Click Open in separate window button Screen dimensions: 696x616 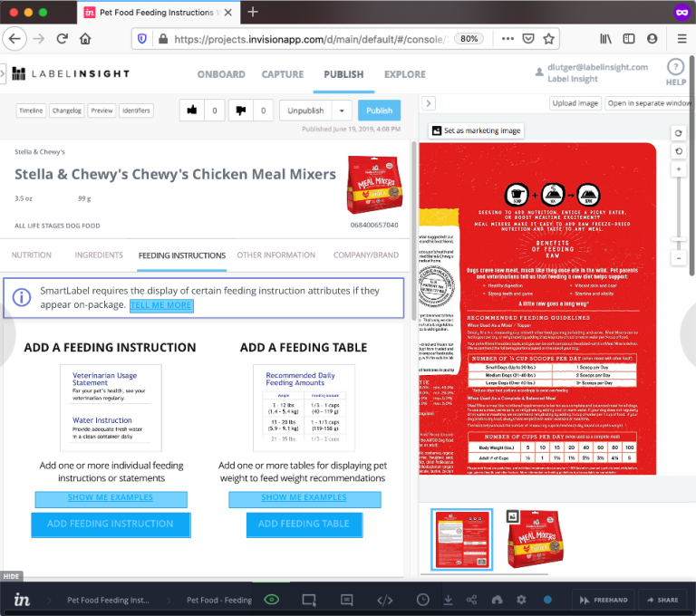[649, 103]
